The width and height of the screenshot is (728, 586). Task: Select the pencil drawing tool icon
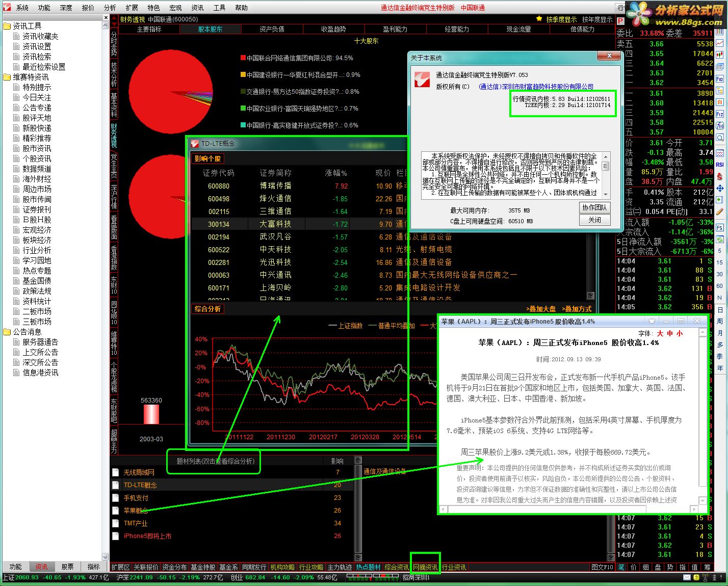[x=720, y=211]
